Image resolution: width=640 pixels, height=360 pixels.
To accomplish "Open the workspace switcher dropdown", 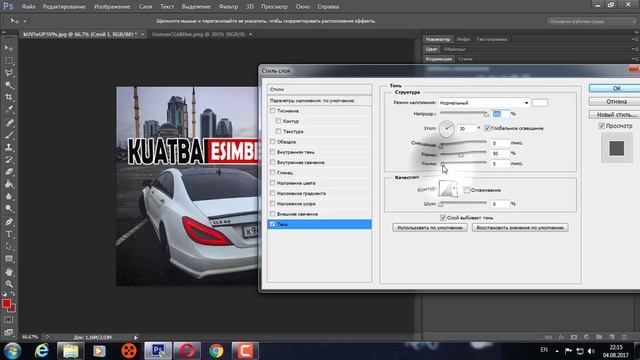I will [591, 21].
